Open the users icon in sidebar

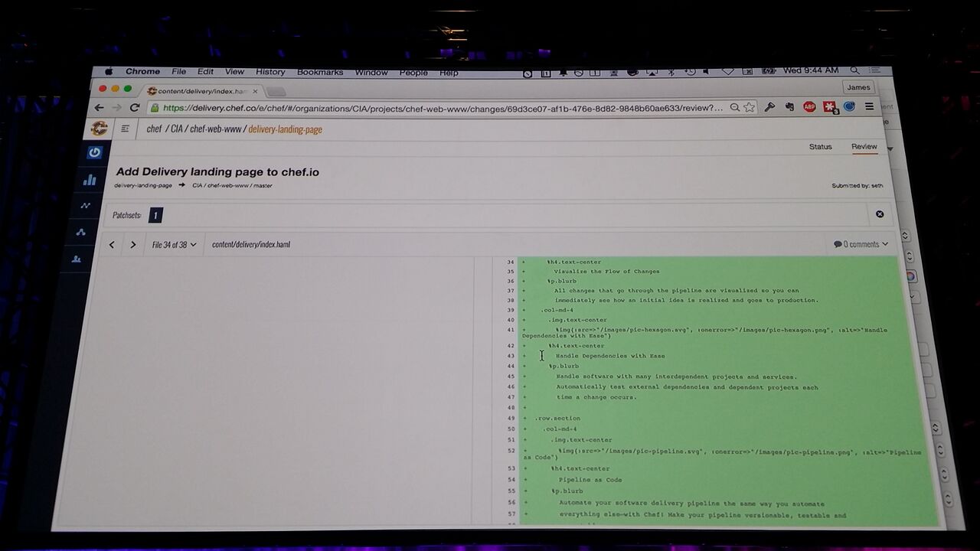click(x=77, y=259)
